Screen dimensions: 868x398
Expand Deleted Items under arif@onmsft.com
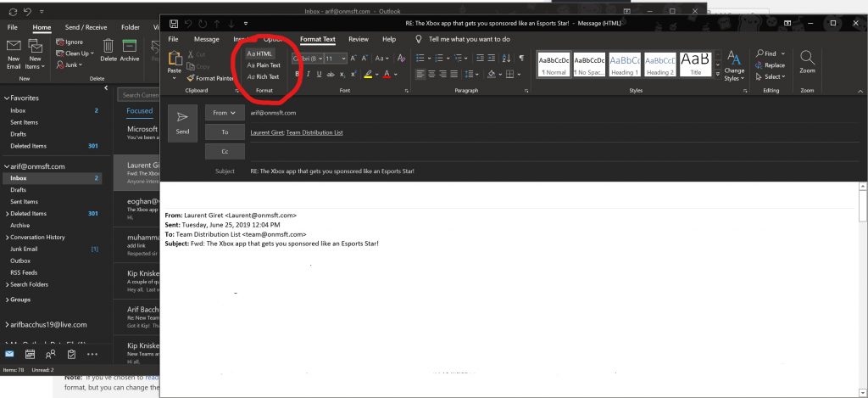[7, 213]
